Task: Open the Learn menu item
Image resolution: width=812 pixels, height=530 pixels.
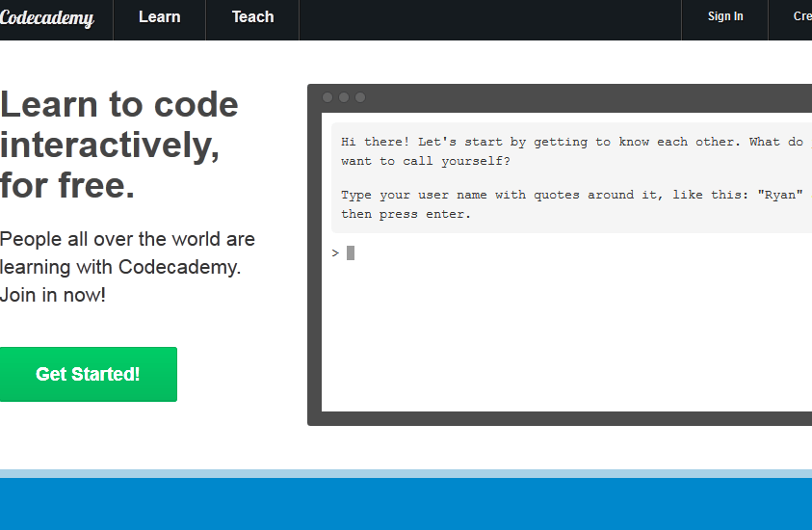Action: pos(160,17)
